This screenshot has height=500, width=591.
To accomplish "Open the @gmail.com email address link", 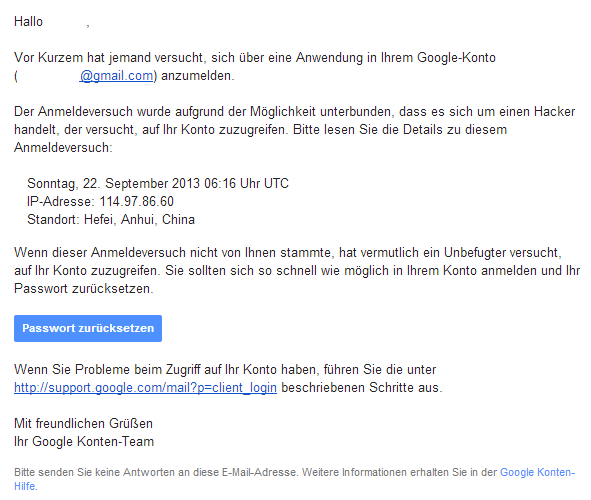I will (x=116, y=76).
